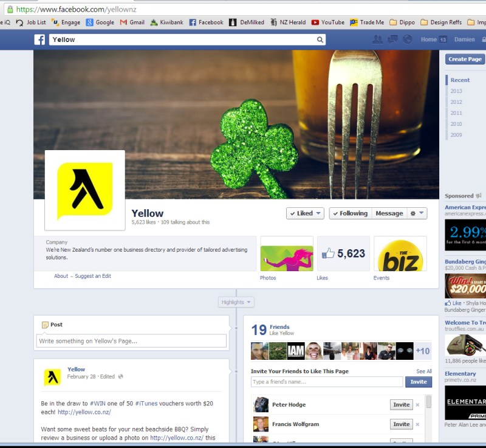Open the messages icon in header
The width and height of the screenshot is (486, 448).
point(392,40)
